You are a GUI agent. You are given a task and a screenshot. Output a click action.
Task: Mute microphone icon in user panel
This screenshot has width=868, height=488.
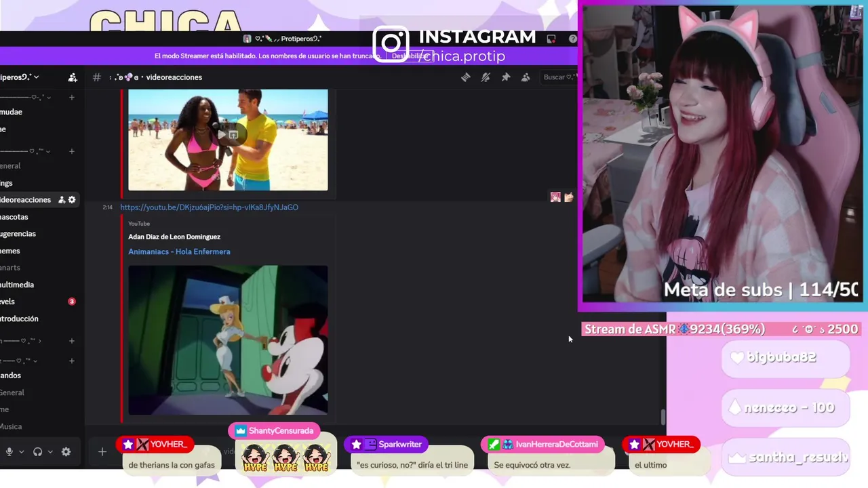point(9,451)
